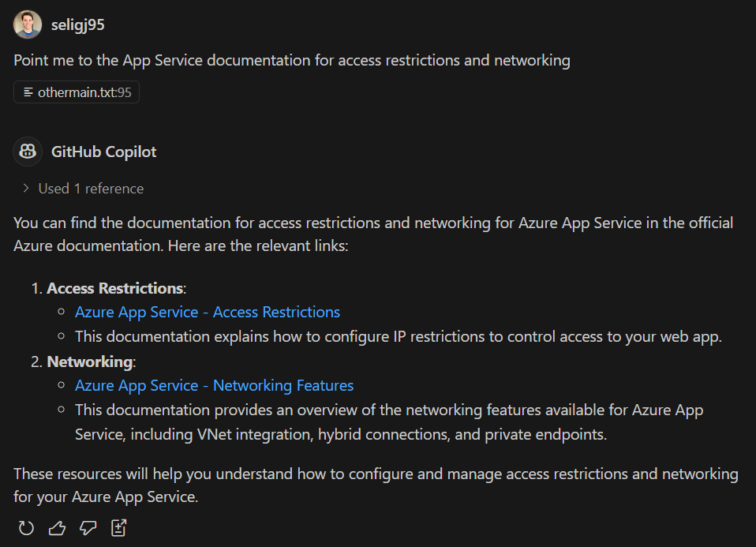Click the othermain.txt:95 reference chip
Screen dimensions: 756x547
click(x=76, y=92)
